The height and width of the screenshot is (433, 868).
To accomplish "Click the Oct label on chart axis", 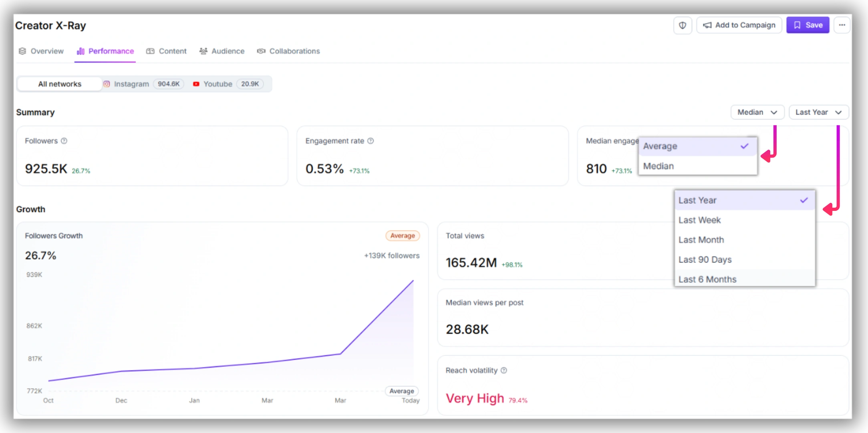I will (x=48, y=401).
